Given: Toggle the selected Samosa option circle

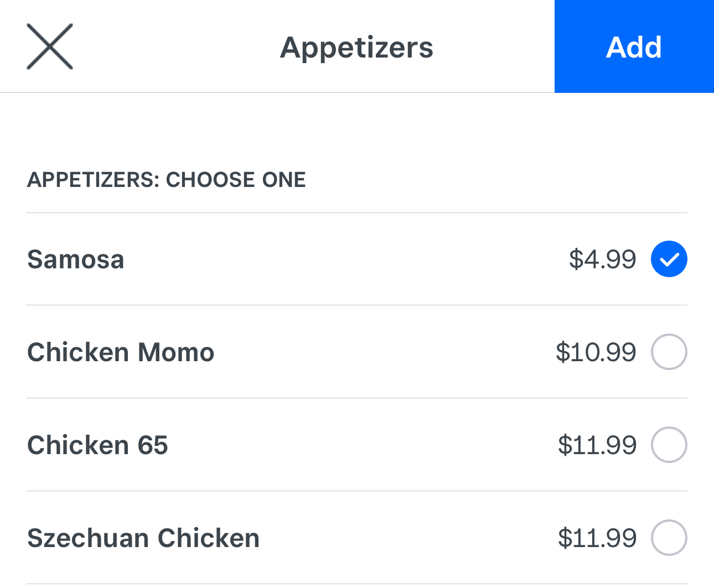Looking at the screenshot, I should coord(669,259).
